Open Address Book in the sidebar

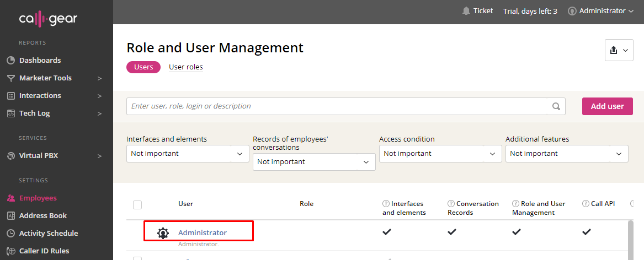(x=42, y=216)
